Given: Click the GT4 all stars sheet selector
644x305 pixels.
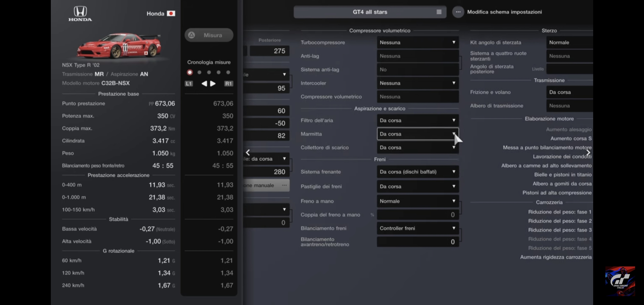Looking at the screenshot, I should pyautogui.click(x=370, y=12).
